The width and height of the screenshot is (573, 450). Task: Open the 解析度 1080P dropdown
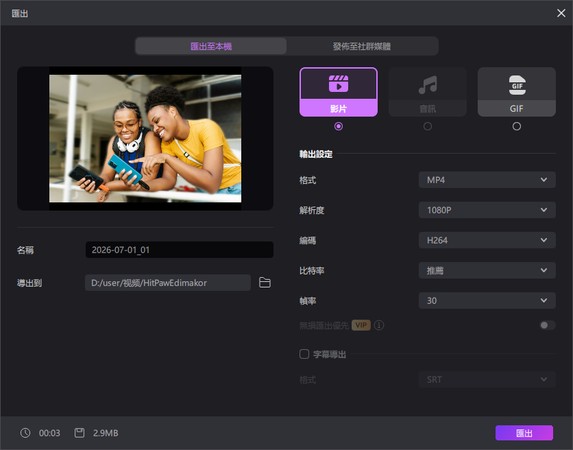click(x=487, y=210)
